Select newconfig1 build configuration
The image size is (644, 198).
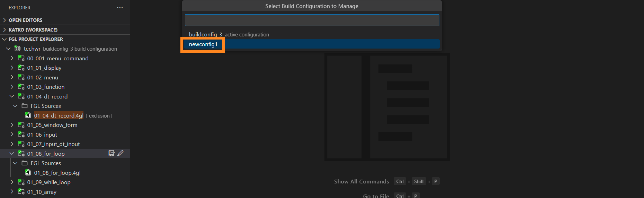[x=203, y=44]
